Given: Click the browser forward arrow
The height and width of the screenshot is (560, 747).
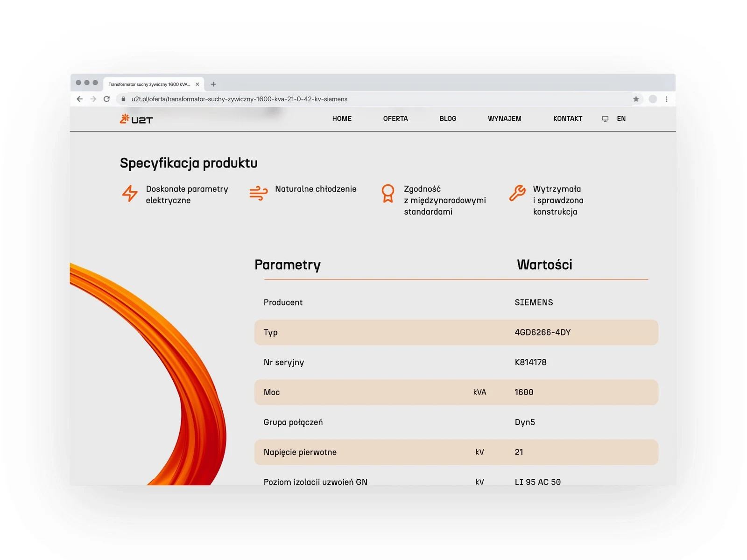Looking at the screenshot, I should [x=93, y=99].
